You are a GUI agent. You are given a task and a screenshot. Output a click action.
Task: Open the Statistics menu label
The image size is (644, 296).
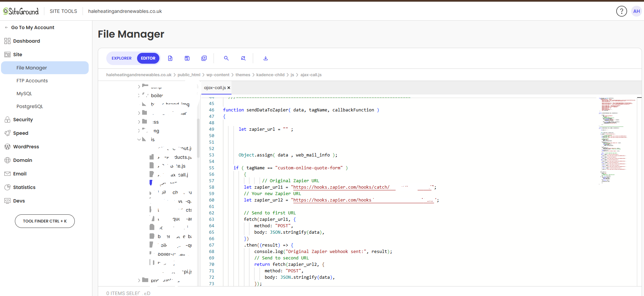24,187
